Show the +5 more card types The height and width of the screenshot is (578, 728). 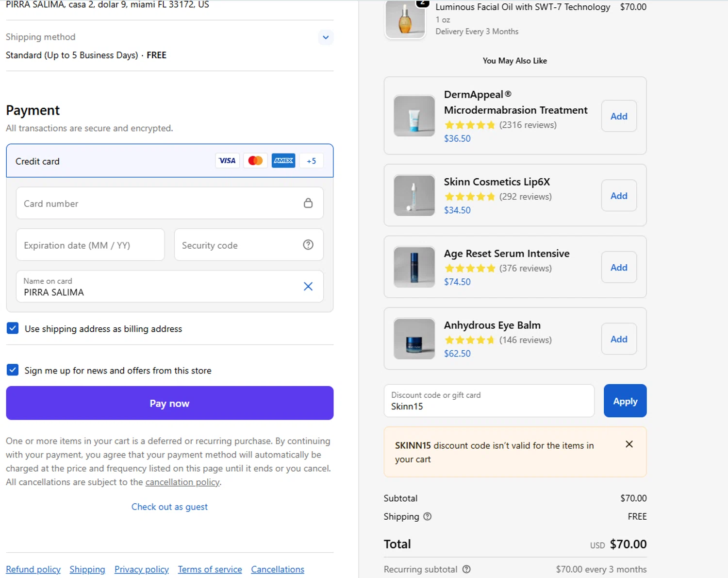point(312,161)
